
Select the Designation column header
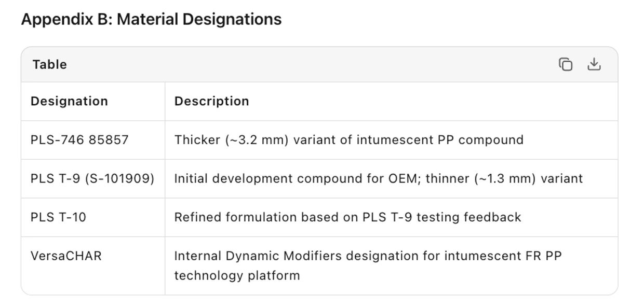tap(69, 101)
